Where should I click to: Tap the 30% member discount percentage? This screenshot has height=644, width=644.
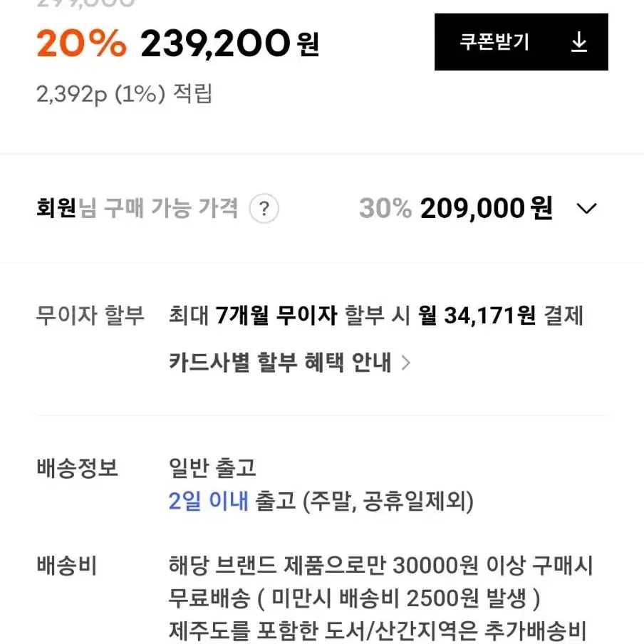pyautogui.click(x=385, y=208)
